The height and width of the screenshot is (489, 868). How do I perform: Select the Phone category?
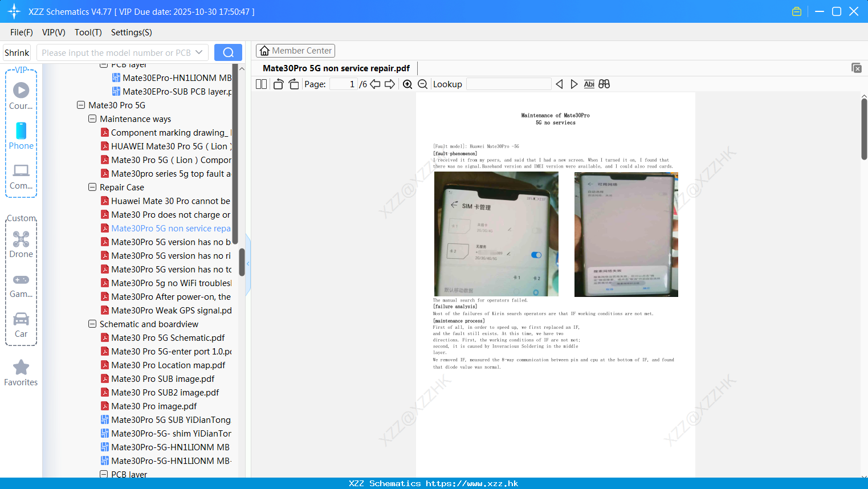point(21,136)
